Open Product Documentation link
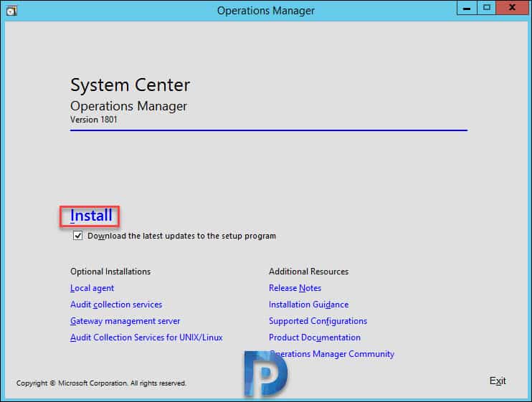 [315, 338]
